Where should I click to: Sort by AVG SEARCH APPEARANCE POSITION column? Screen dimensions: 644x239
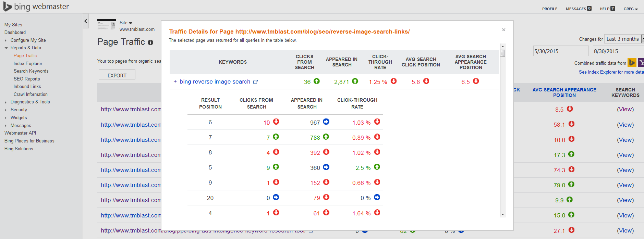tap(564, 92)
